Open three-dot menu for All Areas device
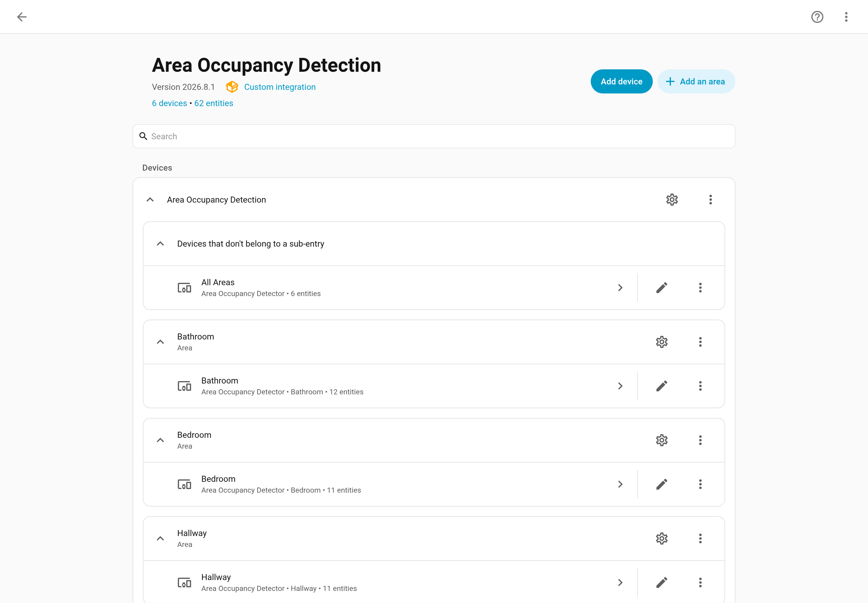868x603 pixels. point(700,288)
